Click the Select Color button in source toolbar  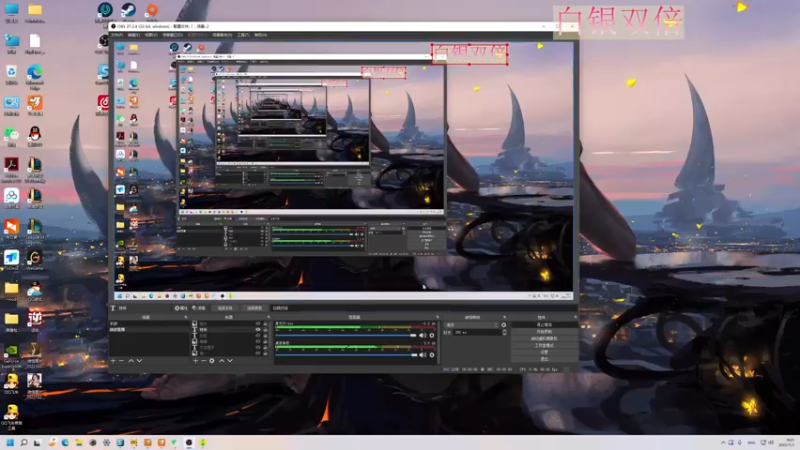(x=255, y=308)
